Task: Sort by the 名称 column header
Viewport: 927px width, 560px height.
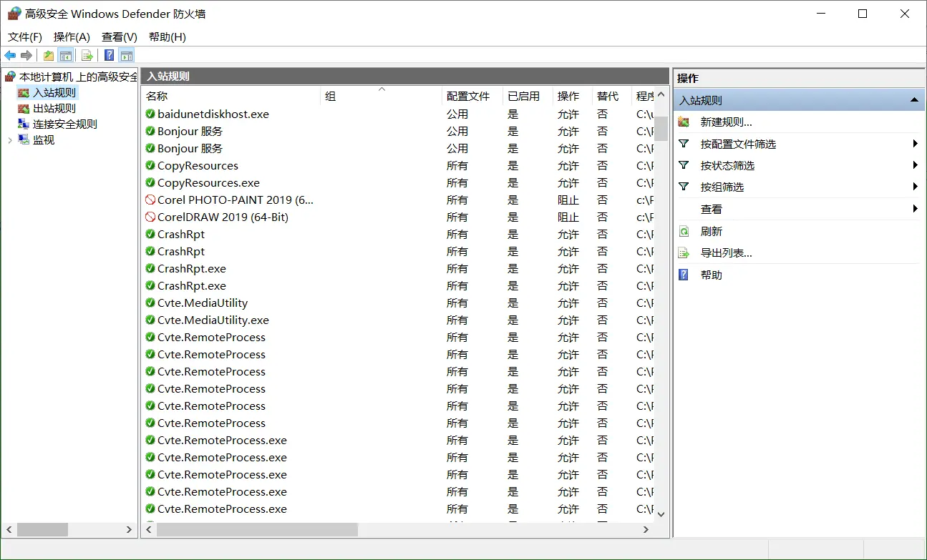Action: click(231, 97)
